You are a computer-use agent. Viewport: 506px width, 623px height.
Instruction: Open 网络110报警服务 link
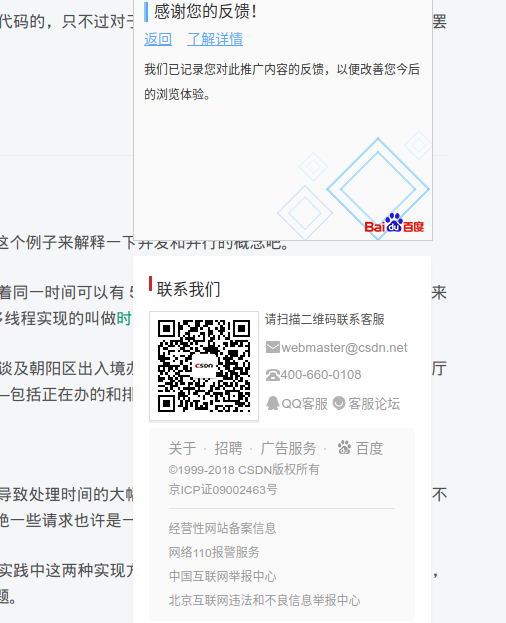[214, 552]
